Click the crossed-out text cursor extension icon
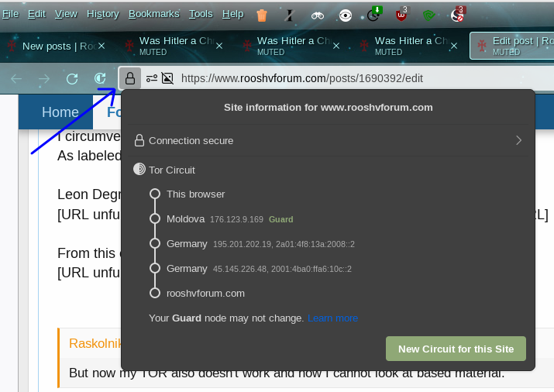 [289, 15]
